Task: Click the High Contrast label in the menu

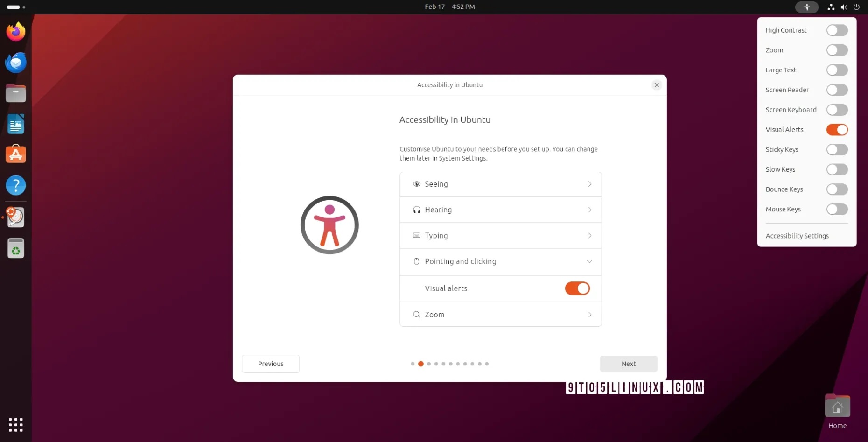Action: point(786,30)
